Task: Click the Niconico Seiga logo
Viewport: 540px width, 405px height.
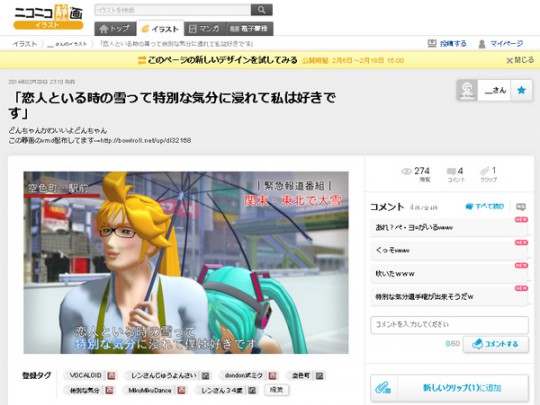Action: coord(48,17)
